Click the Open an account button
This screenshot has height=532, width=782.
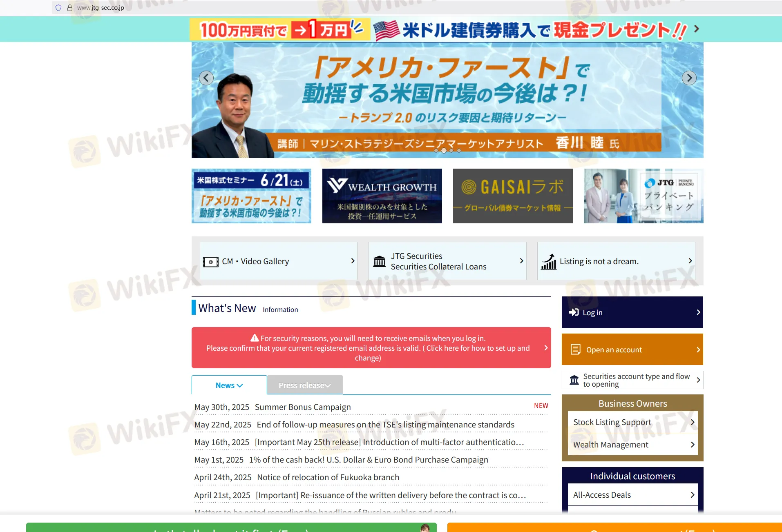632,349
